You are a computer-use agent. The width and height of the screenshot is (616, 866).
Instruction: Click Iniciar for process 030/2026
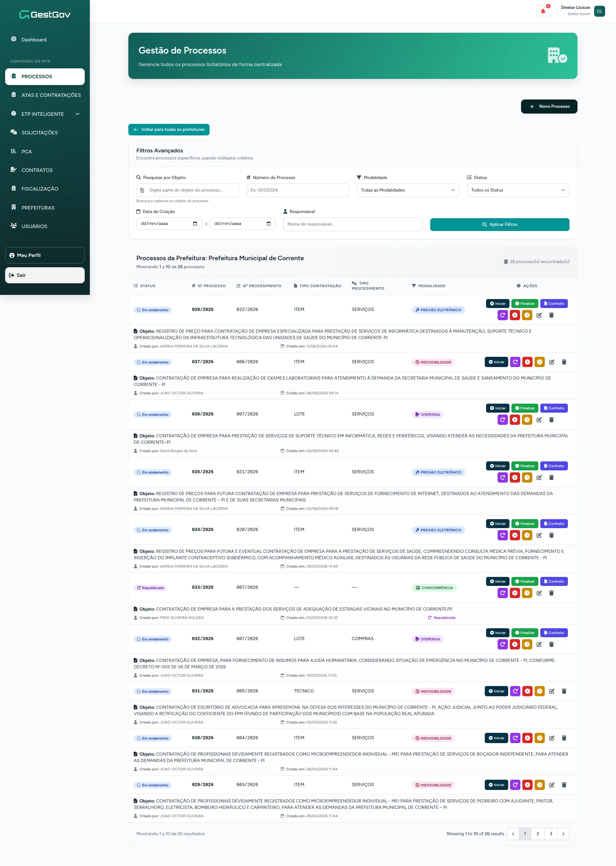pyautogui.click(x=496, y=738)
